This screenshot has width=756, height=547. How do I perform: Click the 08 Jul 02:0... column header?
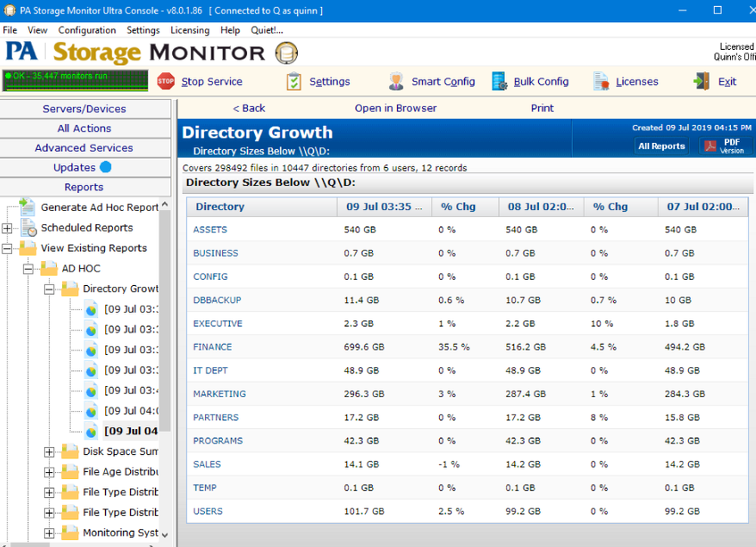click(541, 207)
